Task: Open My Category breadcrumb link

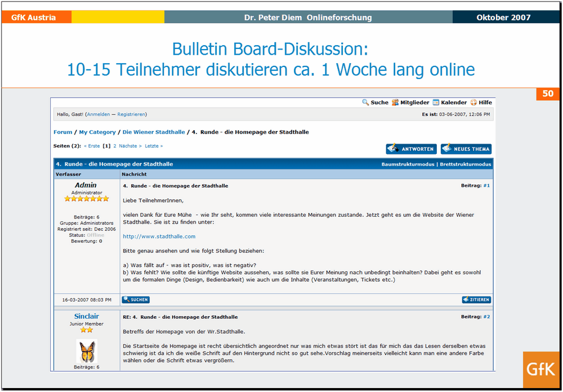Action: [x=97, y=132]
